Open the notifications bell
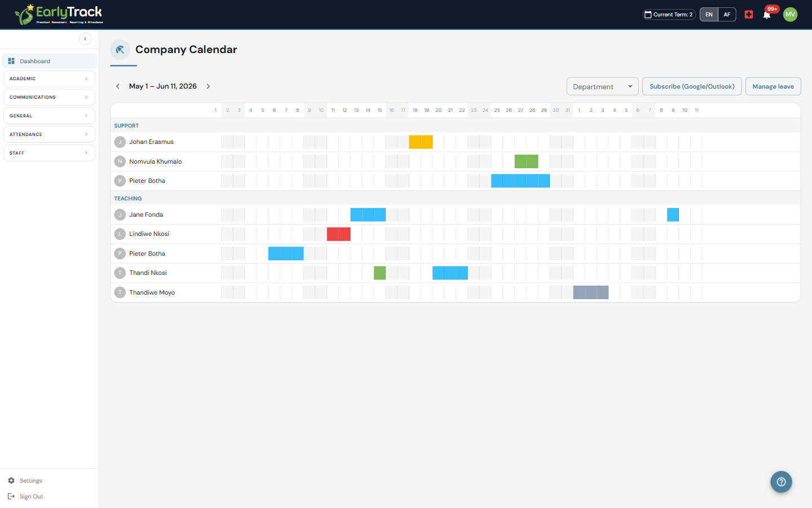Image resolution: width=812 pixels, height=508 pixels. click(767, 15)
